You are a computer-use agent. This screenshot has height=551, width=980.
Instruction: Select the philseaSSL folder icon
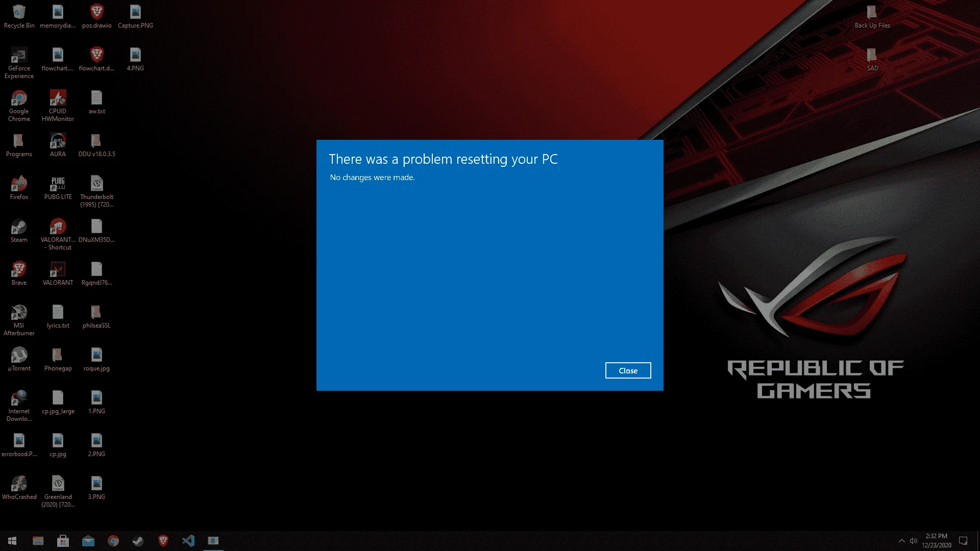(x=96, y=317)
